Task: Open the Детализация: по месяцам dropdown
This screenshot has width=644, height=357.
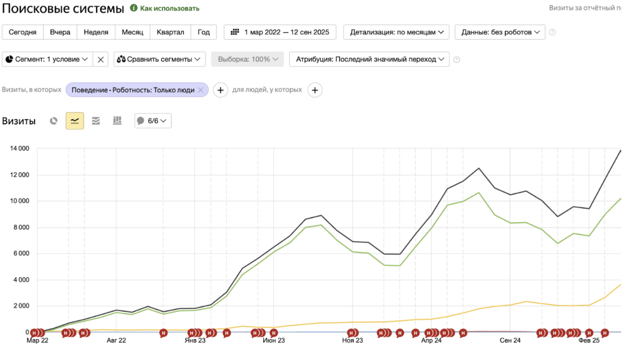Action: [x=396, y=32]
